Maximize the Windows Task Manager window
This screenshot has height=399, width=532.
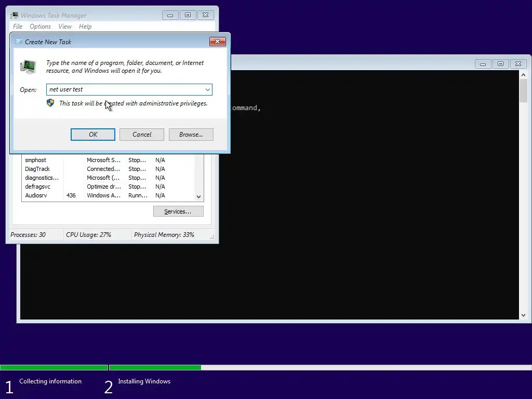click(188, 15)
